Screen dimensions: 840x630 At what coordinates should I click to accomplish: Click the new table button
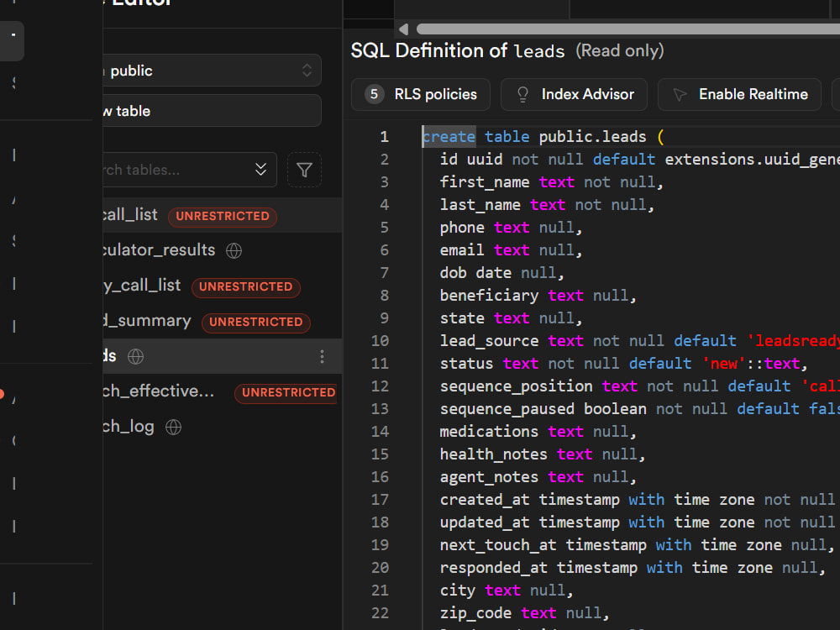213,111
